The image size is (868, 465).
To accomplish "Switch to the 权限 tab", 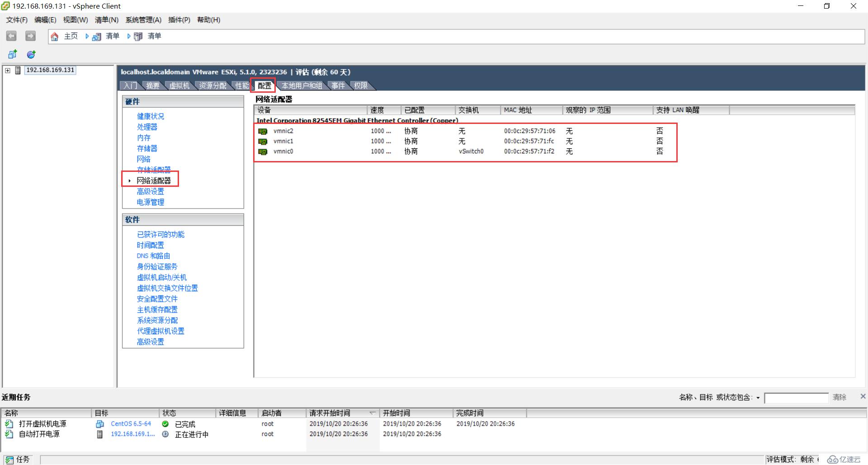I will (360, 85).
